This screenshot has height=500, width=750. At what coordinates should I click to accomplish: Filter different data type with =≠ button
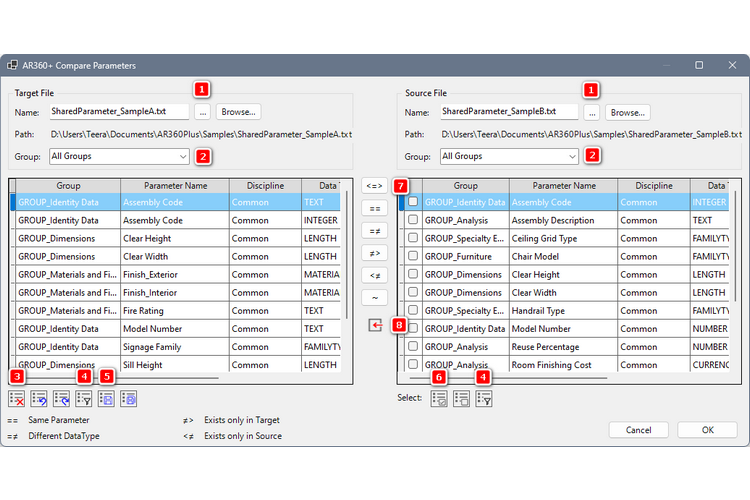[375, 231]
